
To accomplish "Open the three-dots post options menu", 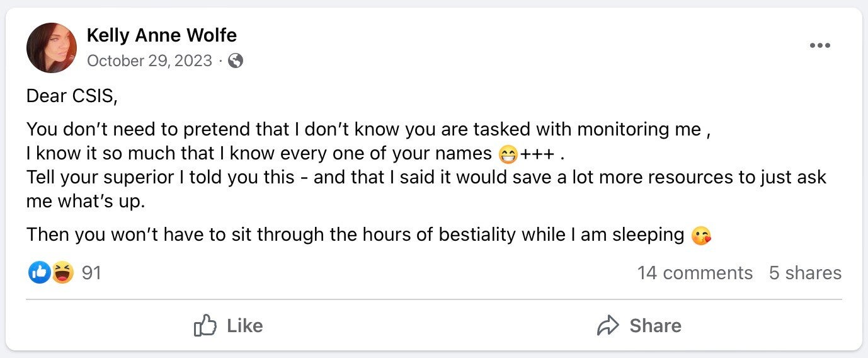I will click(819, 45).
